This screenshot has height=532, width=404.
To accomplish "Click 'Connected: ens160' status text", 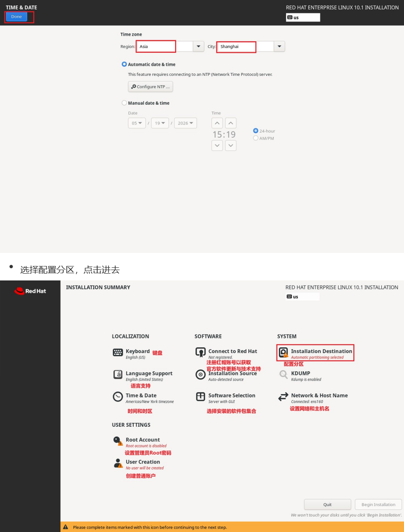I will click(307, 401).
